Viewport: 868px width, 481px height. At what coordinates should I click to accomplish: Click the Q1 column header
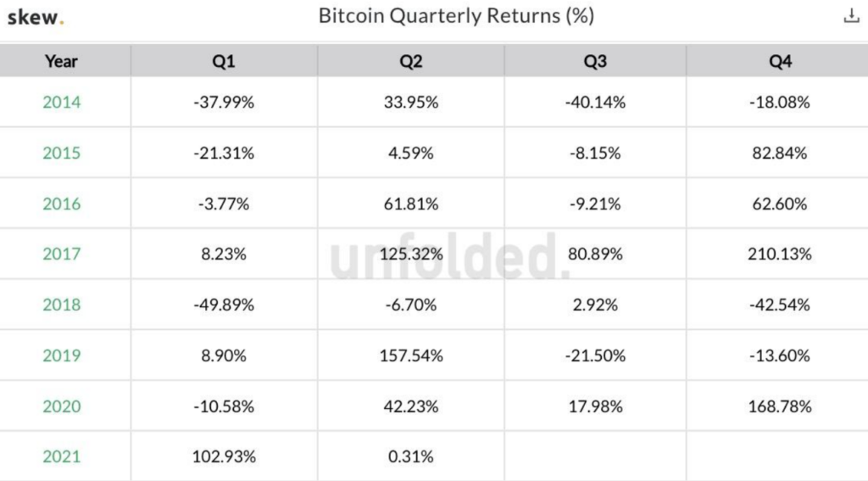tap(224, 61)
